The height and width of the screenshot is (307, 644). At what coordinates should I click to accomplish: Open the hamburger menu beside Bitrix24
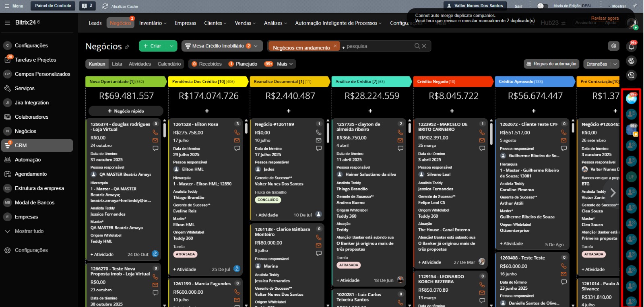[x=7, y=23]
